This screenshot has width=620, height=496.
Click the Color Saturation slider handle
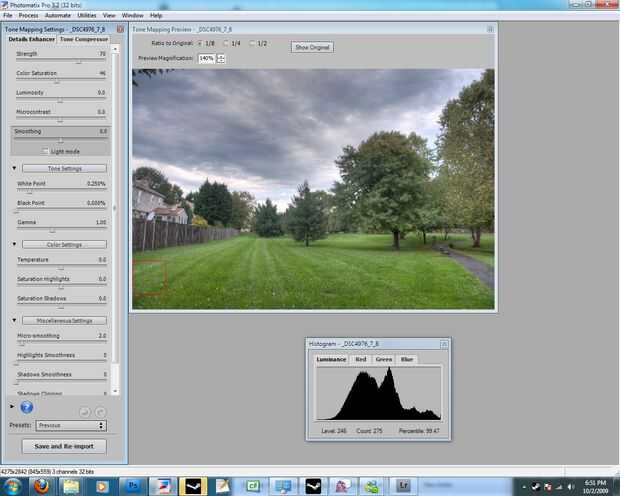[x=57, y=81]
